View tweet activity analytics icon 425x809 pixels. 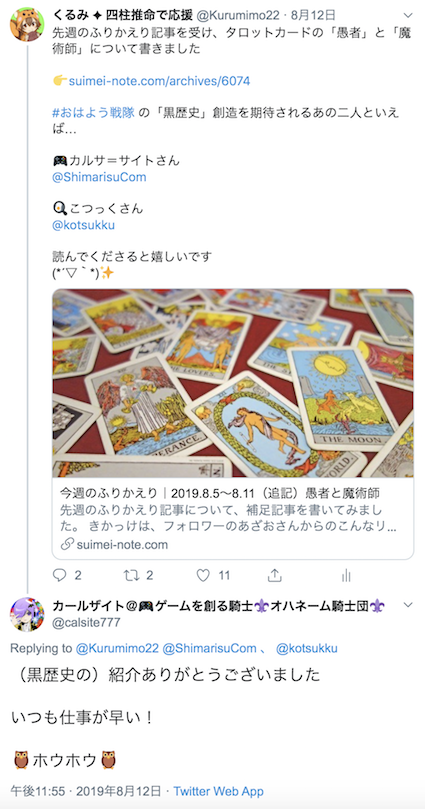coord(347,576)
